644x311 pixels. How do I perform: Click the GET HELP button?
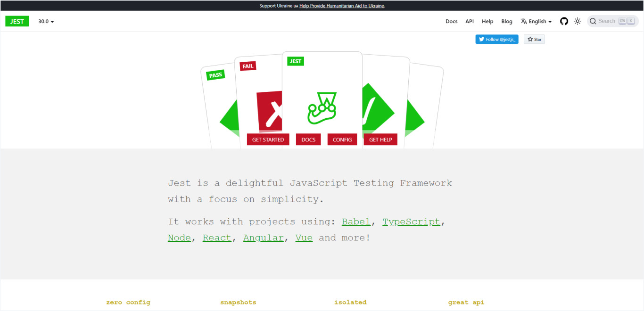[x=380, y=139]
